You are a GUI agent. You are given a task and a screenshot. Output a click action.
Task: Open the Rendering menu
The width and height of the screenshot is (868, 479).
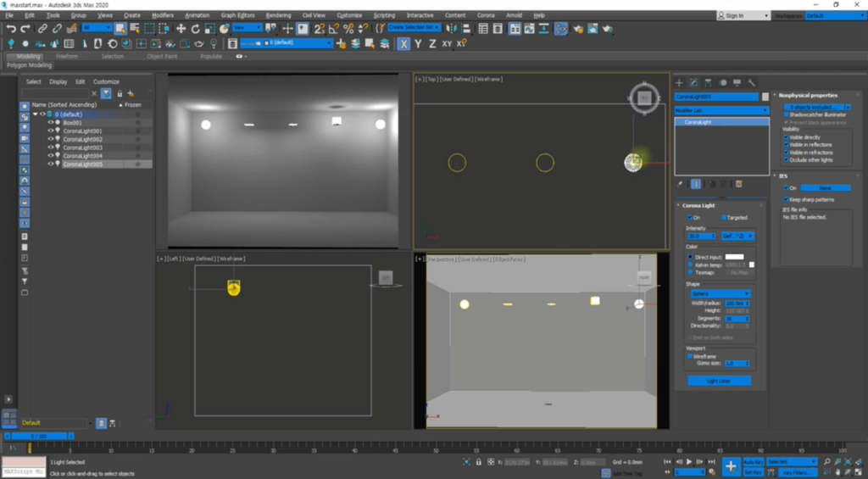277,15
